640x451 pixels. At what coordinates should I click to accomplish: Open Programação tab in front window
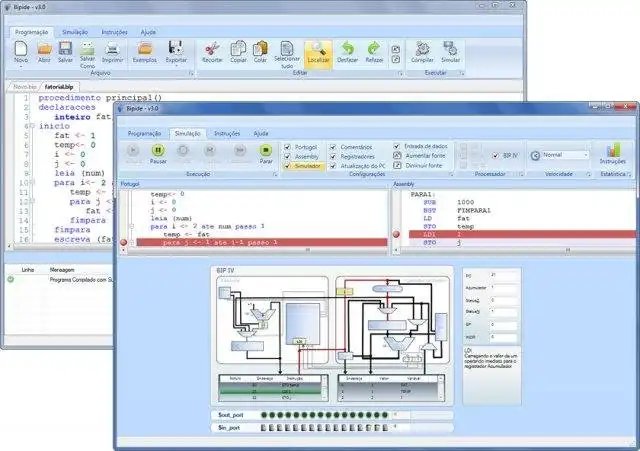point(144,133)
